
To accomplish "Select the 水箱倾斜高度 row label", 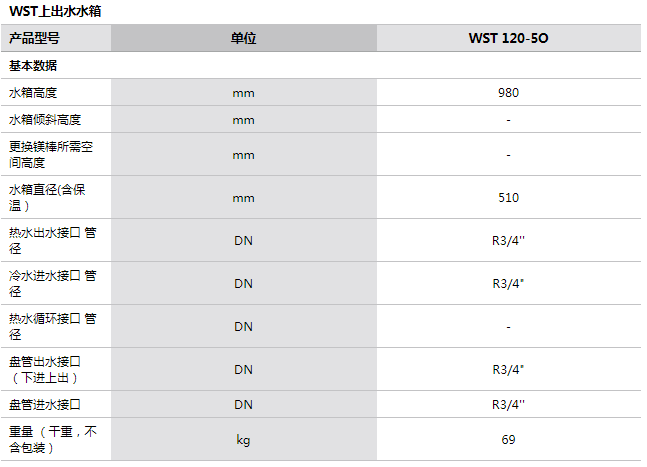I will (45, 120).
